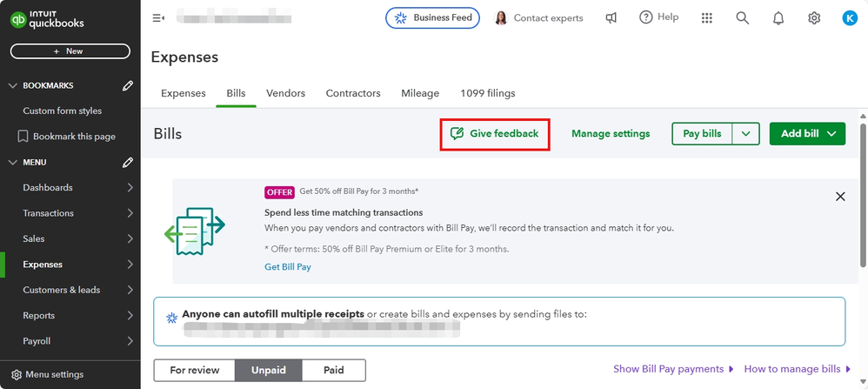
Task: Edit bookmarks with the pencil icon
Action: tap(128, 85)
